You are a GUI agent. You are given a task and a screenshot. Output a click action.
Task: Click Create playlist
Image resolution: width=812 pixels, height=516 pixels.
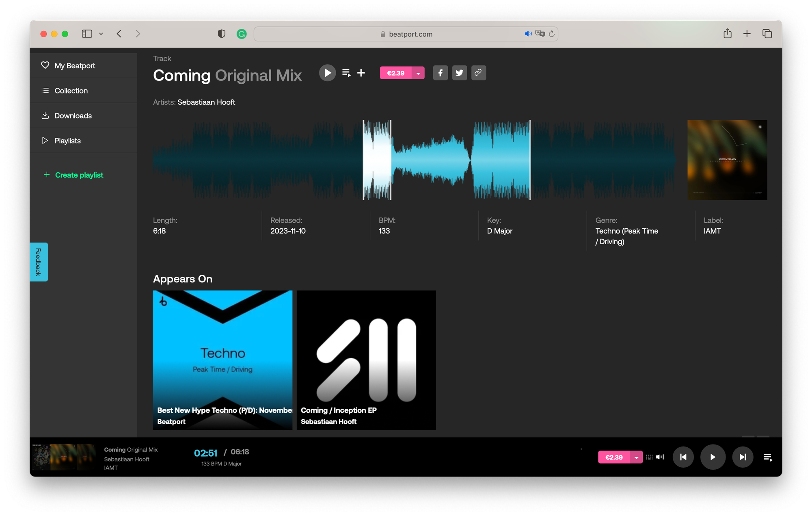tap(73, 175)
